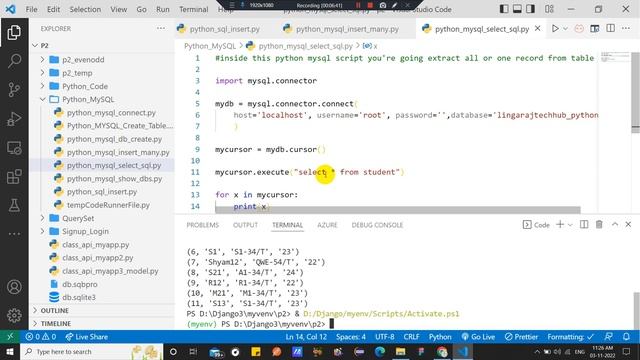This screenshot has height=360, width=640.
Task: Open the Extensions view
Action: [14, 177]
